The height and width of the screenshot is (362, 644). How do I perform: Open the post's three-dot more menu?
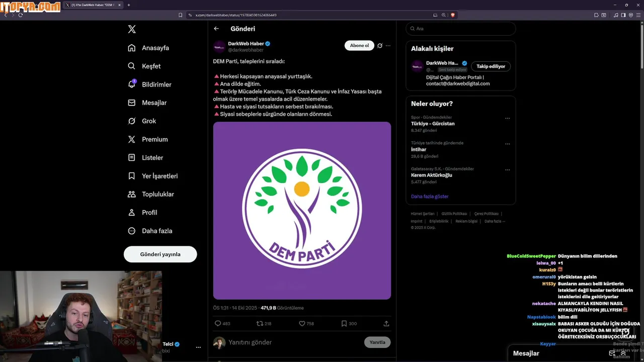pyautogui.click(x=388, y=46)
